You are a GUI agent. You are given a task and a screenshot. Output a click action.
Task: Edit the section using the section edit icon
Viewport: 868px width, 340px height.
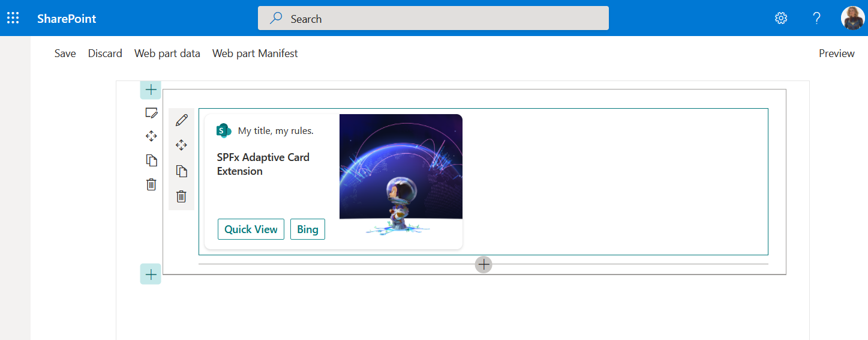tap(151, 113)
